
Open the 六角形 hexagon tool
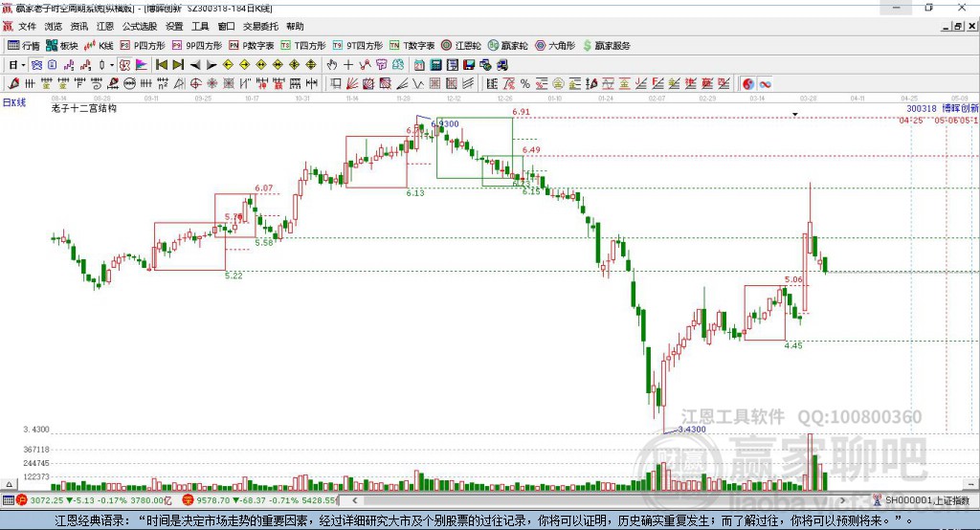click(554, 46)
